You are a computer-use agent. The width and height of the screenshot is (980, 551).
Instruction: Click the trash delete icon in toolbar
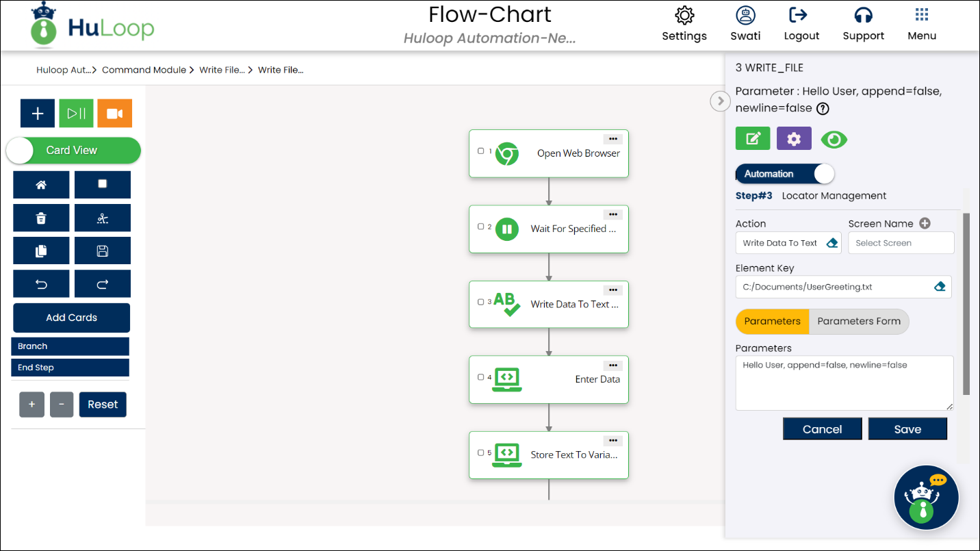(41, 218)
